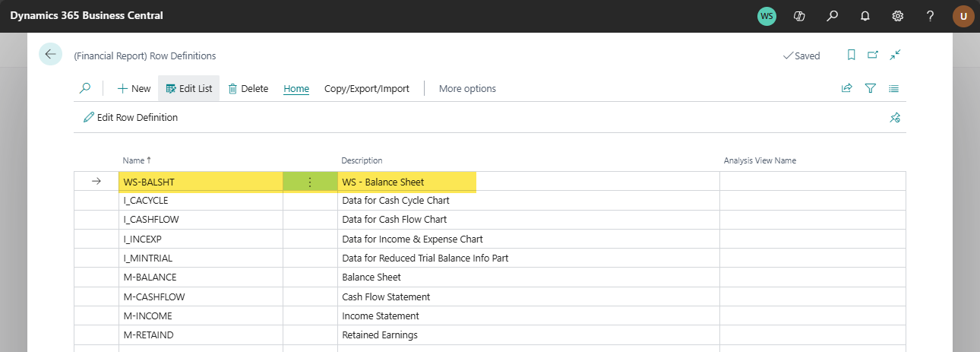Select the WS - Balance Sheet description cell
The width and height of the screenshot is (980, 352).
click(529, 182)
